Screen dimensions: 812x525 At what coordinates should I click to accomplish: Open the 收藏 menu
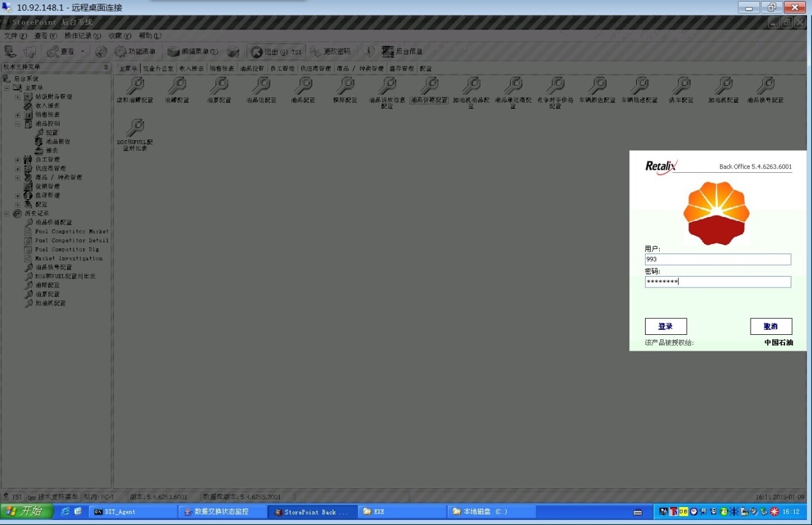tap(120, 36)
